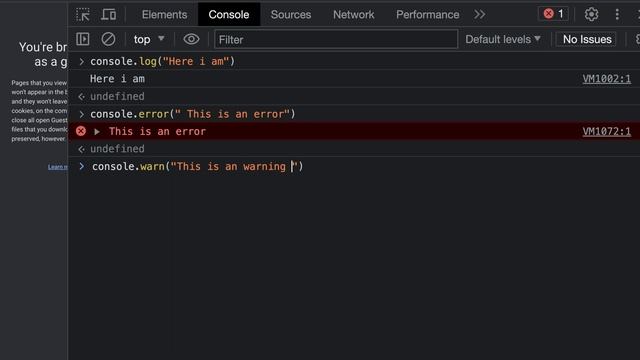Viewport: 640px width, 360px height.
Task: Open the Network tab
Action: 353,15
